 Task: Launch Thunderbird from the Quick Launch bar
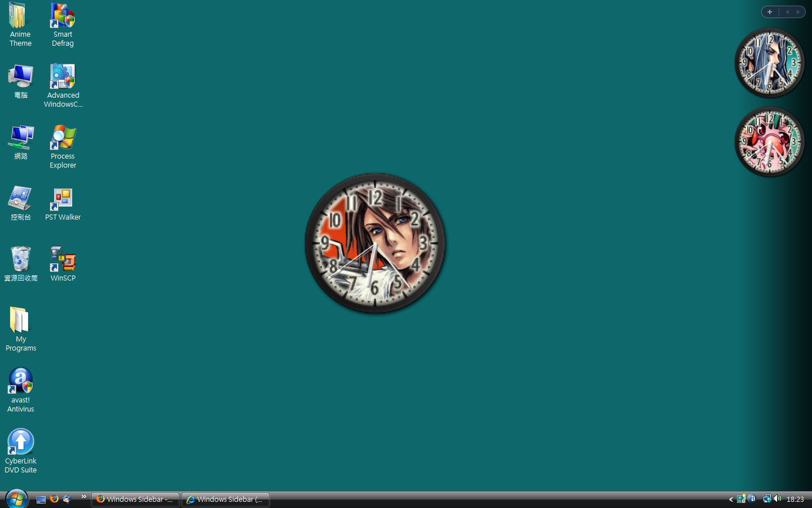coord(67,499)
